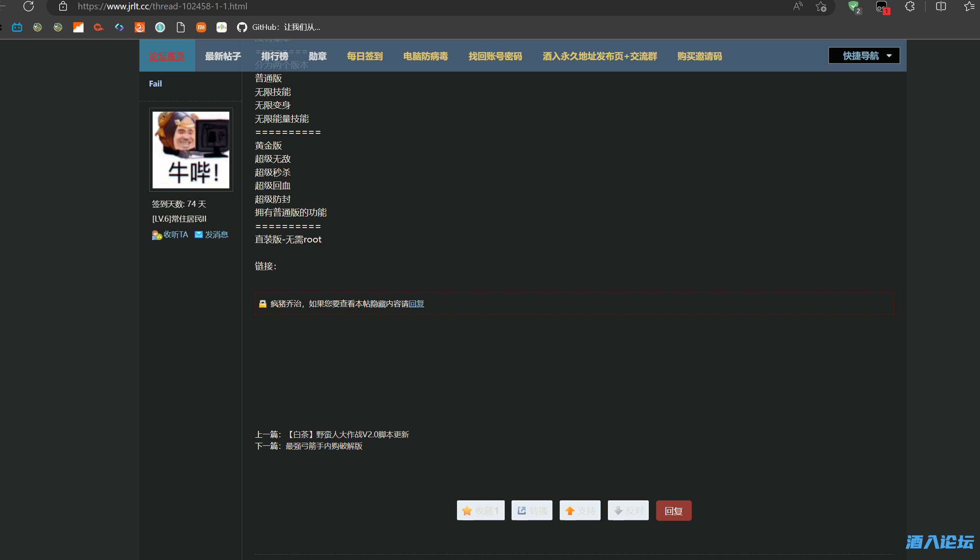Image resolution: width=980 pixels, height=560 pixels.
Task: Open the 最强弓箭手内购破解版 next post link
Action: pyautogui.click(x=323, y=446)
